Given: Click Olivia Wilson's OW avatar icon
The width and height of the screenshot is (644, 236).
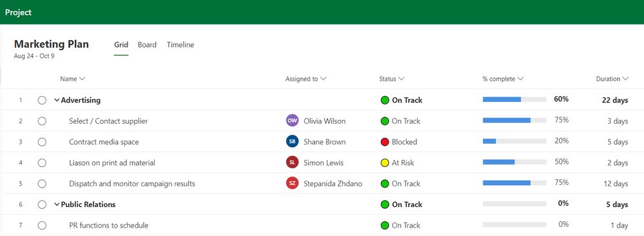Looking at the screenshot, I should (x=292, y=121).
